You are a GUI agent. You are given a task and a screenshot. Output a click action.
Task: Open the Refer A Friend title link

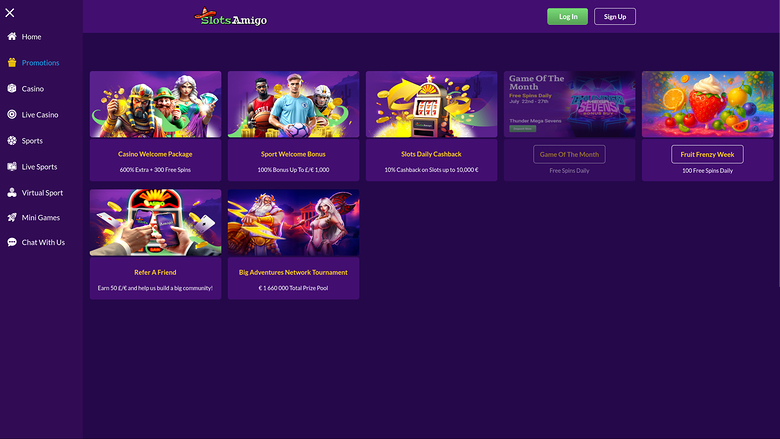[155, 272]
